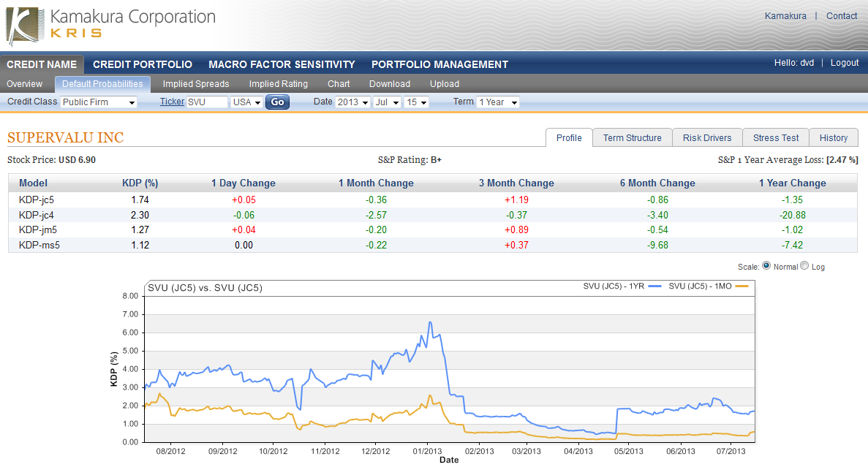This screenshot has height=467, width=868.
Task: Click the S&P 1 Year Average Loss text
Action: [788, 160]
